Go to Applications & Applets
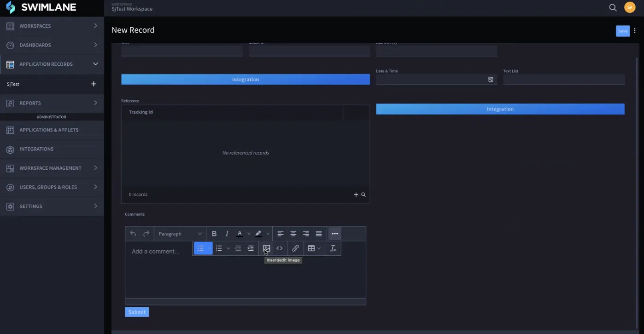The height and width of the screenshot is (334, 644). pyautogui.click(x=52, y=130)
